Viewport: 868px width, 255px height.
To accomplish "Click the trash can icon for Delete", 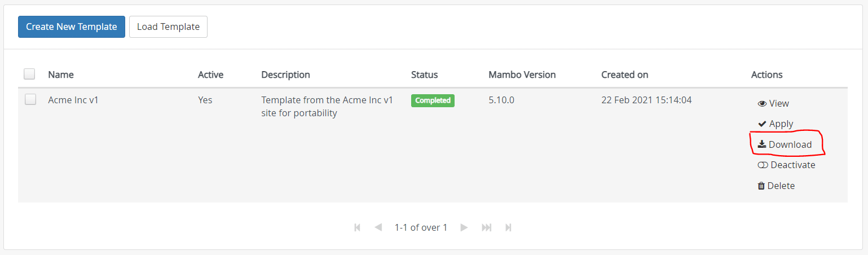I will point(761,186).
